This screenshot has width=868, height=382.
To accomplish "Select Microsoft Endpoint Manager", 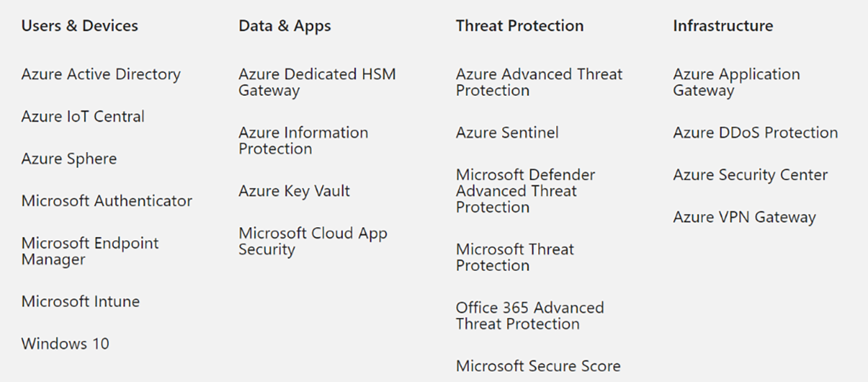I will coord(90,251).
